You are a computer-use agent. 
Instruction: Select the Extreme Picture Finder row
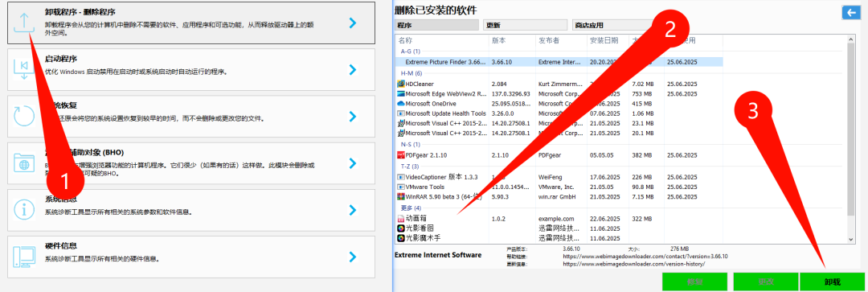[559, 62]
